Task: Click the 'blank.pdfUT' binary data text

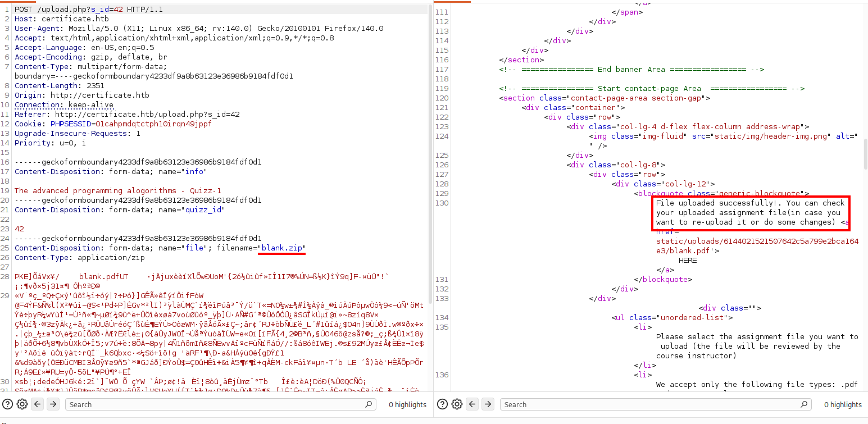Action: 104,276
